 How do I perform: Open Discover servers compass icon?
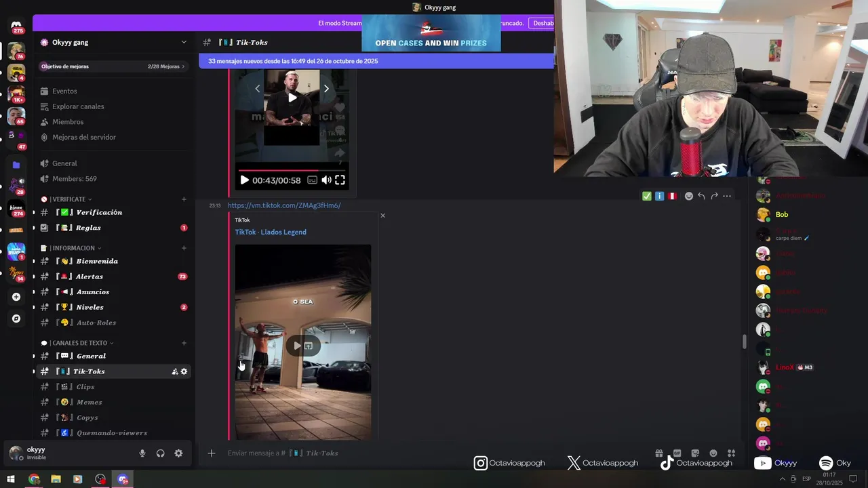coord(16,319)
